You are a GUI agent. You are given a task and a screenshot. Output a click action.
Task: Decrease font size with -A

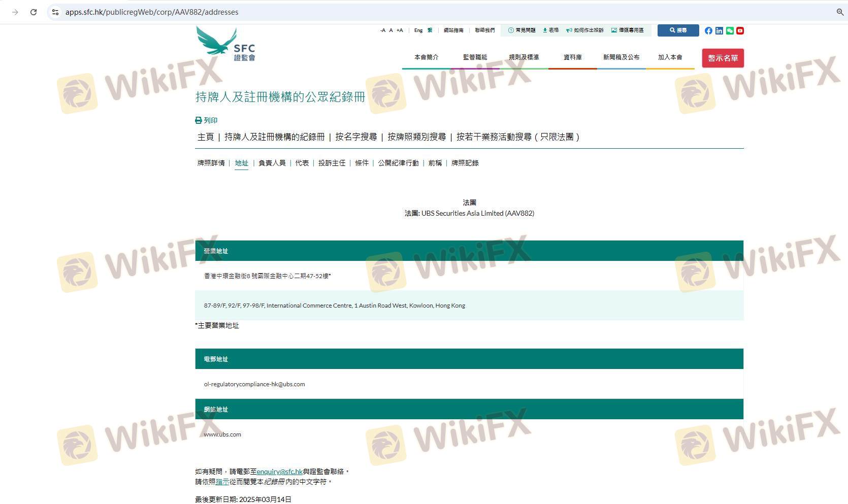click(383, 30)
